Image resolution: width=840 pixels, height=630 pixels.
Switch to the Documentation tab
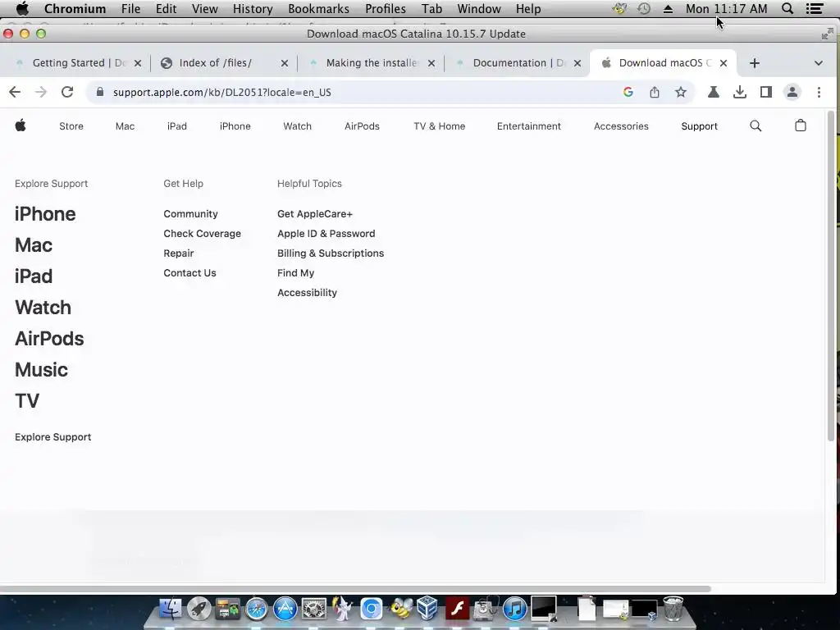[518, 63]
